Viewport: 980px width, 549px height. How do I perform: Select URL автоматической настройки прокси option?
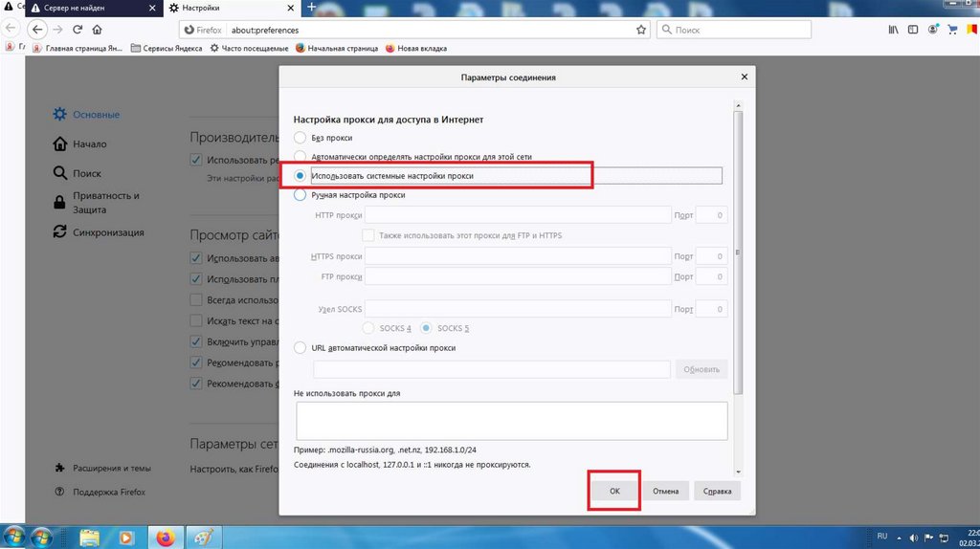(300, 347)
